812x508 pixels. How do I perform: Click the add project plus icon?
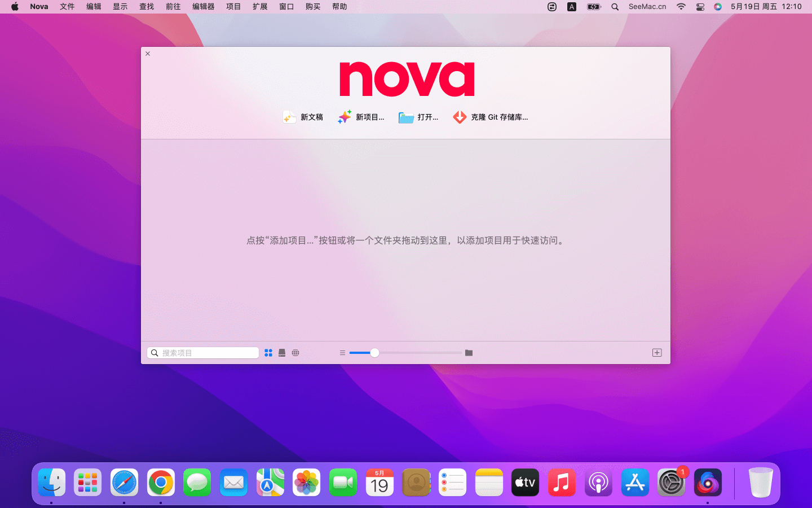[x=657, y=353]
